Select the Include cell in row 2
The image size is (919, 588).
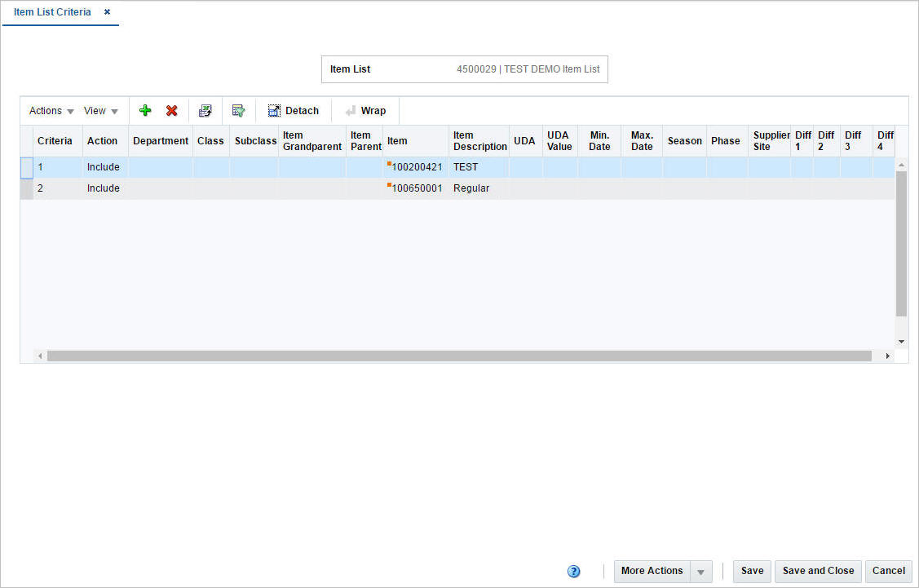[104, 188]
